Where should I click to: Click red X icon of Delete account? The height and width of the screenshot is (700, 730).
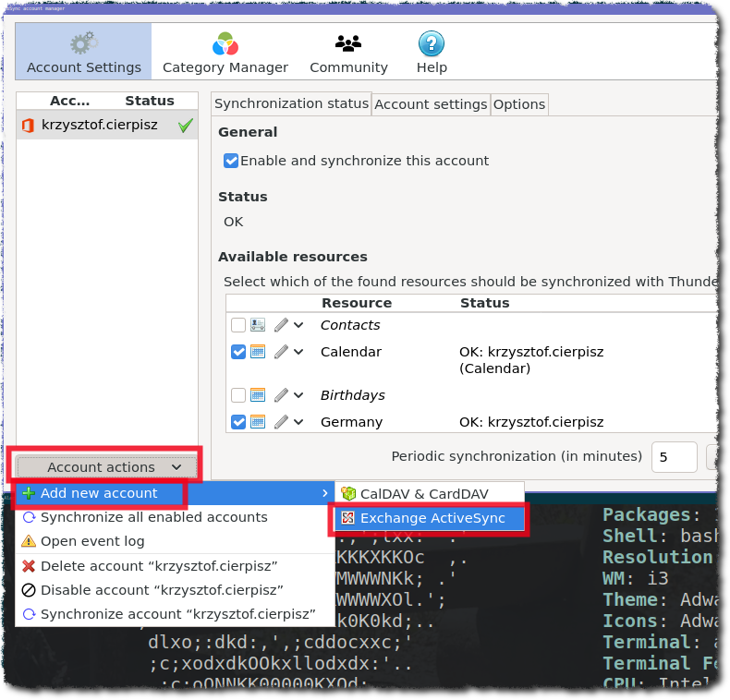29,566
